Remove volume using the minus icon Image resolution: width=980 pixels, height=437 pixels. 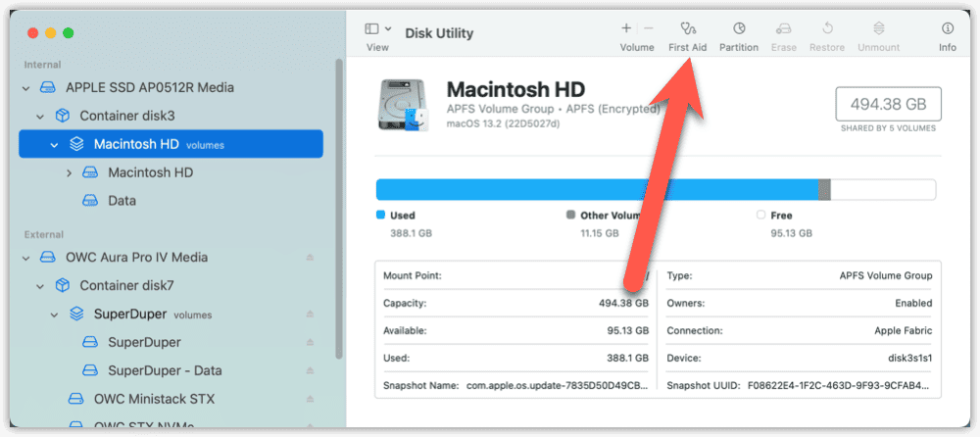pyautogui.click(x=648, y=29)
